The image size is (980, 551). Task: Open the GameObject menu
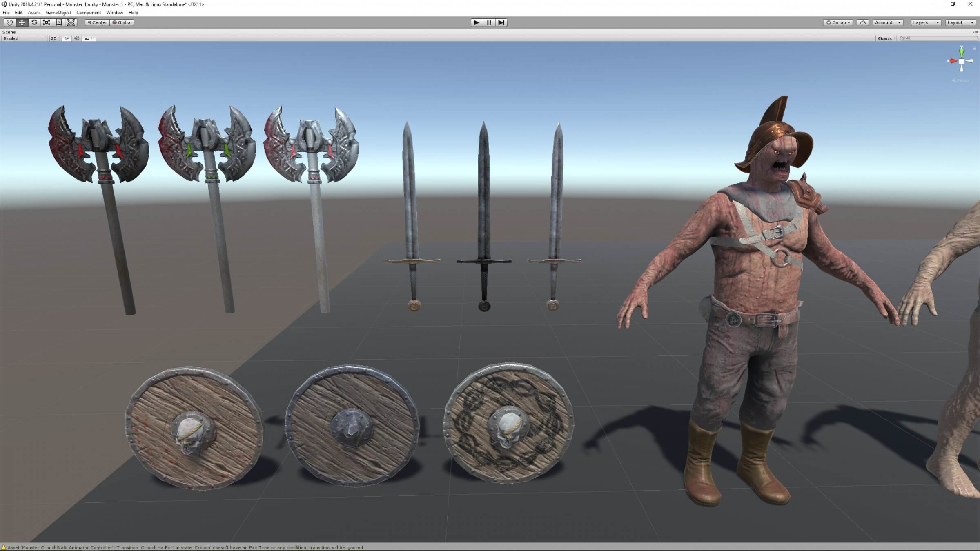coord(58,13)
